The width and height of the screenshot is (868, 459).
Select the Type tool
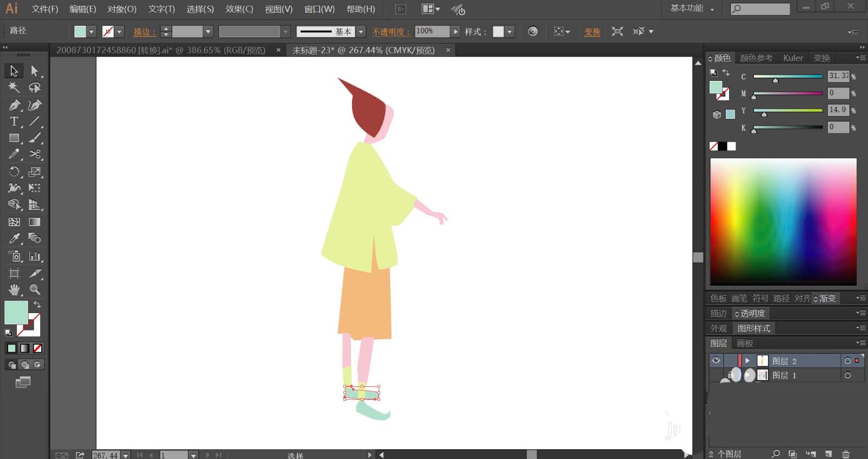point(14,122)
